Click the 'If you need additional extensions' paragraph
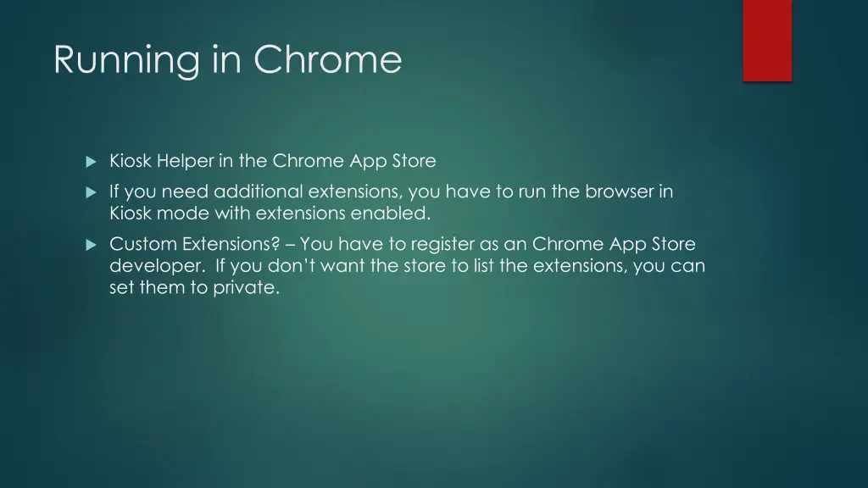The image size is (868, 488). point(391,202)
